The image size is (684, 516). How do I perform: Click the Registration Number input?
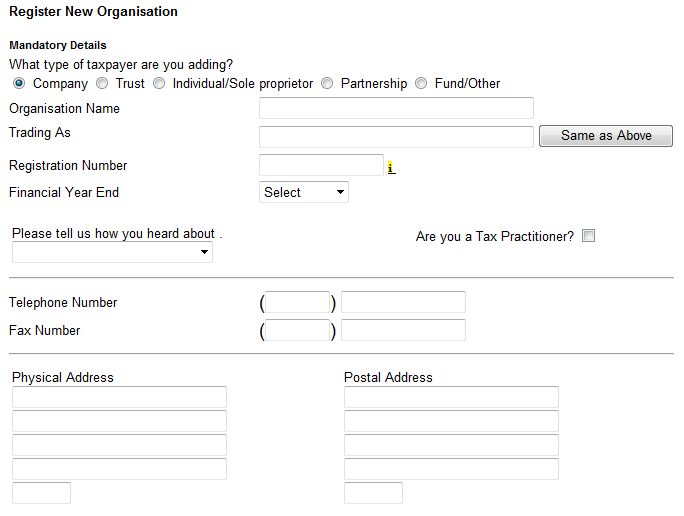tap(321, 165)
